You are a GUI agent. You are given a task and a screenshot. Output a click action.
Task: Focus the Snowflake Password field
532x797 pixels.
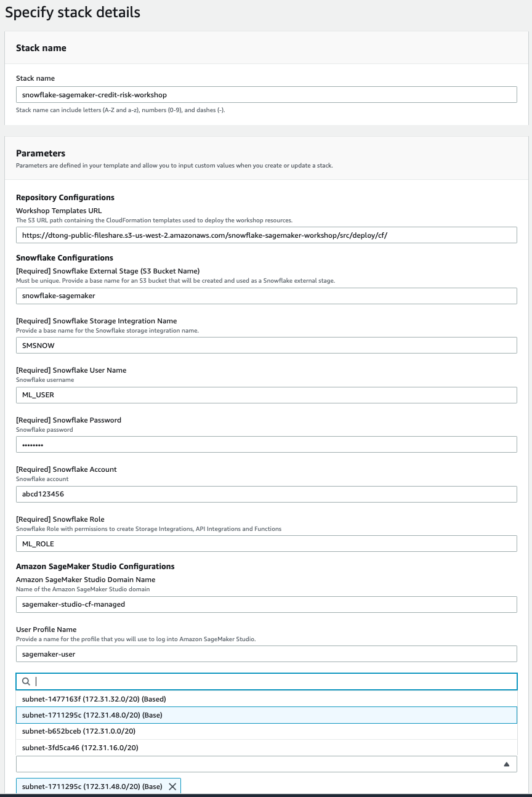(266, 445)
